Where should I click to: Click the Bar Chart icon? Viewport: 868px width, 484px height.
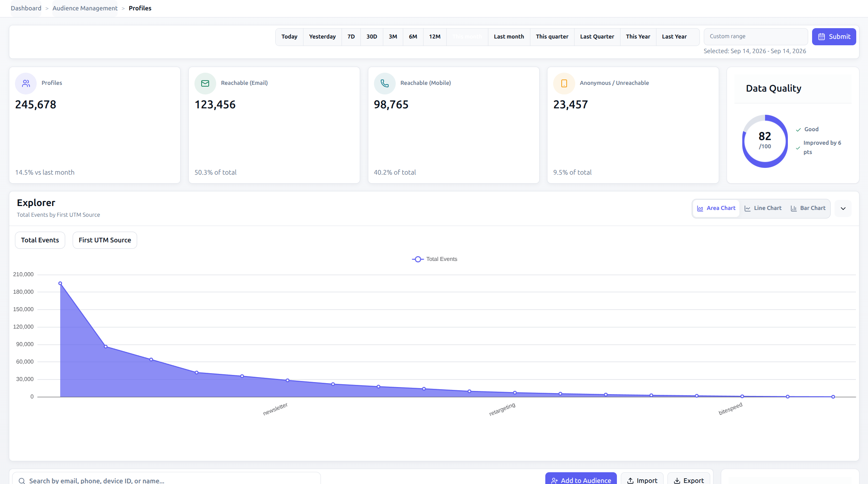(794, 208)
